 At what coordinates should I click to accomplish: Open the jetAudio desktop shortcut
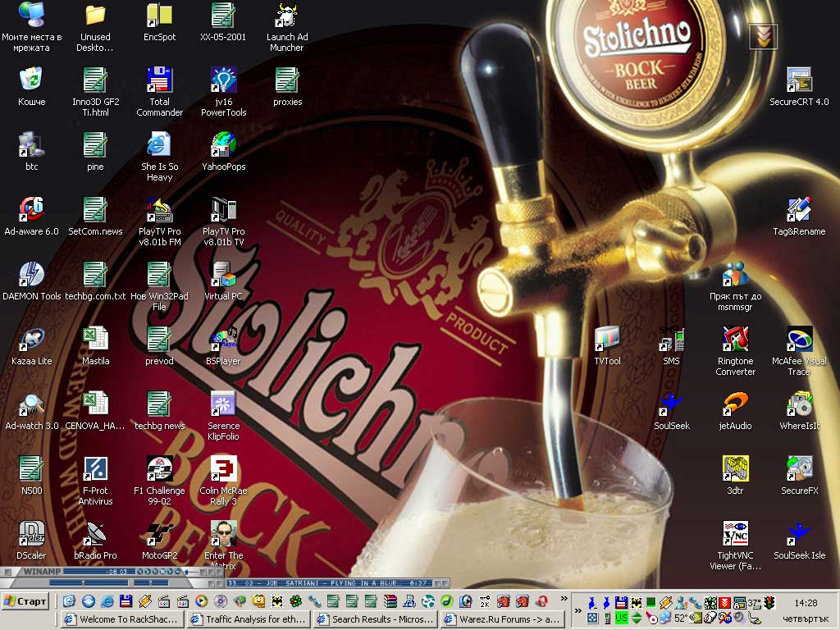coord(734,404)
